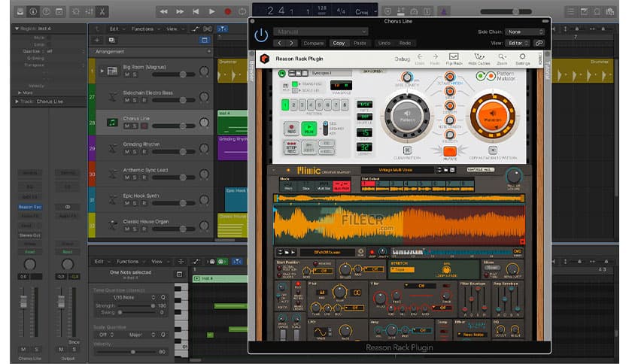
Task: Open the Library icon in Logic's control bar
Action: (x=20, y=11)
